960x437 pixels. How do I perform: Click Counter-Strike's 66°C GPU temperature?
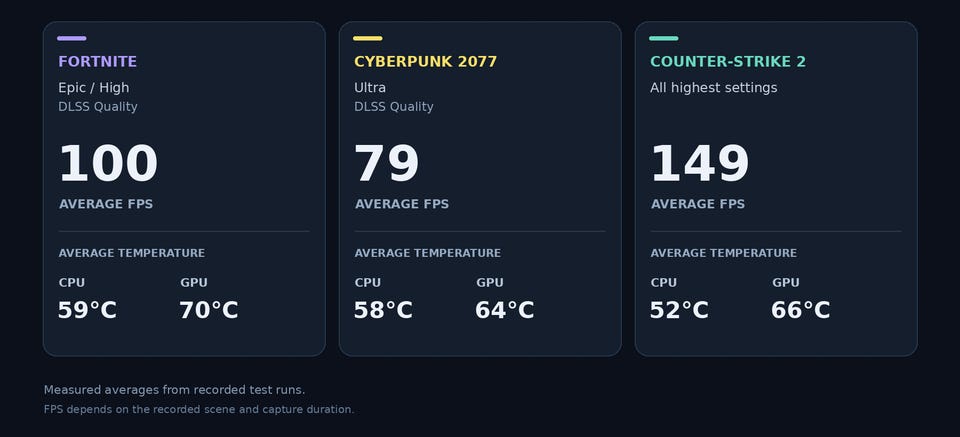tap(801, 310)
